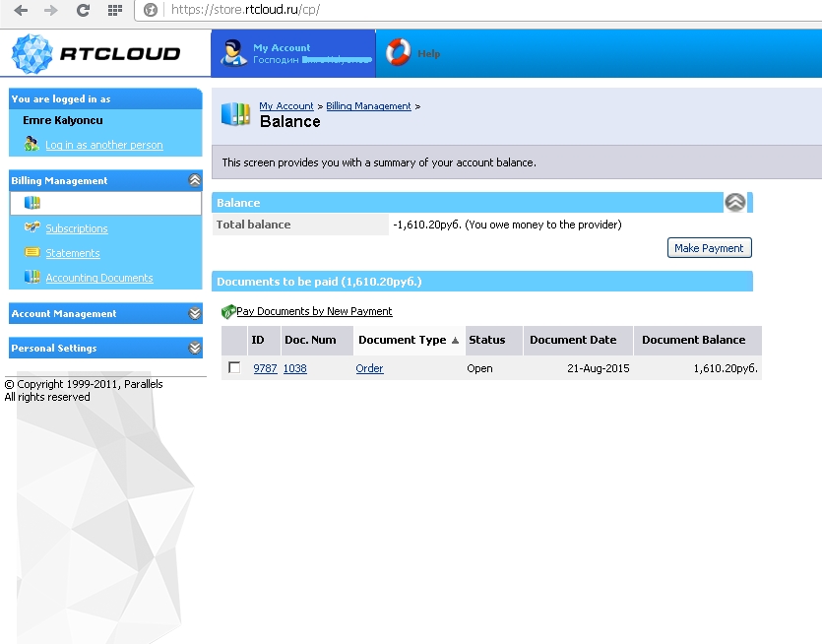This screenshot has width=822, height=644.
Task: Click the RTCLOUD logo
Action: pyautogui.click(x=95, y=53)
